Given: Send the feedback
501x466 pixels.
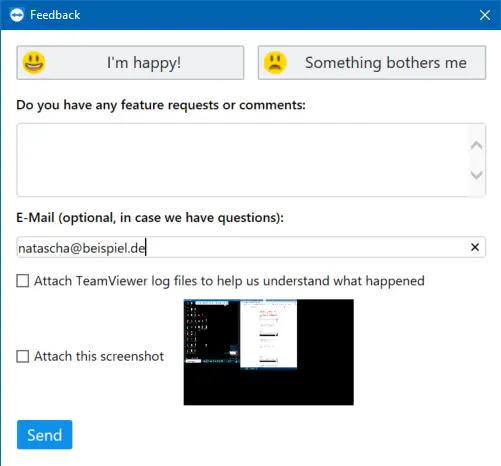Looking at the screenshot, I should pyautogui.click(x=45, y=435).
